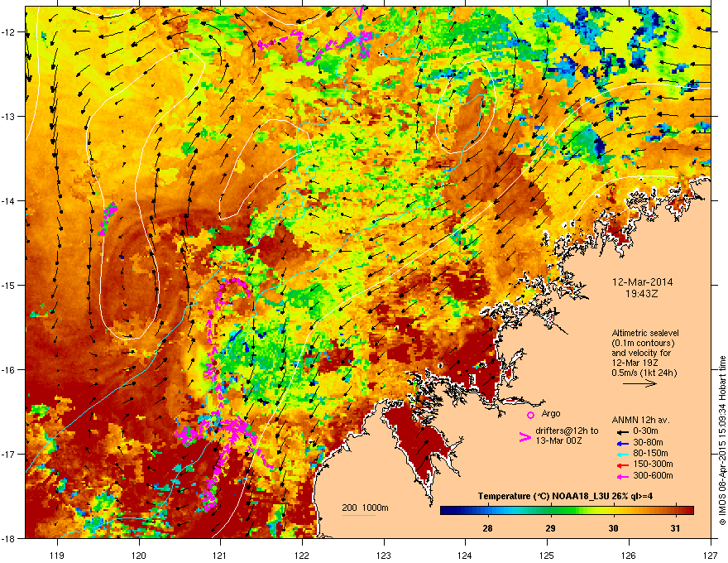
Task: Click the '121' longitude axis label
Action: pyautogui.click(x=220, y=556)
